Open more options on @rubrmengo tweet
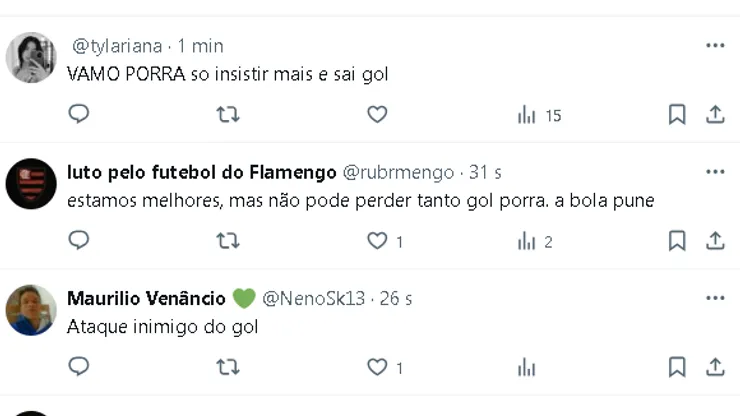 [x=715, y=172]
